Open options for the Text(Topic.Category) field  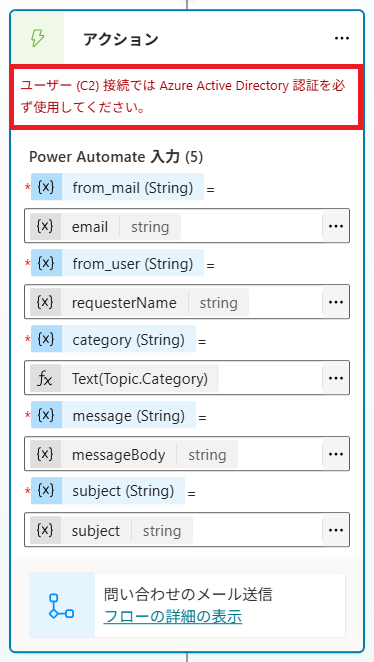point(336,378)
